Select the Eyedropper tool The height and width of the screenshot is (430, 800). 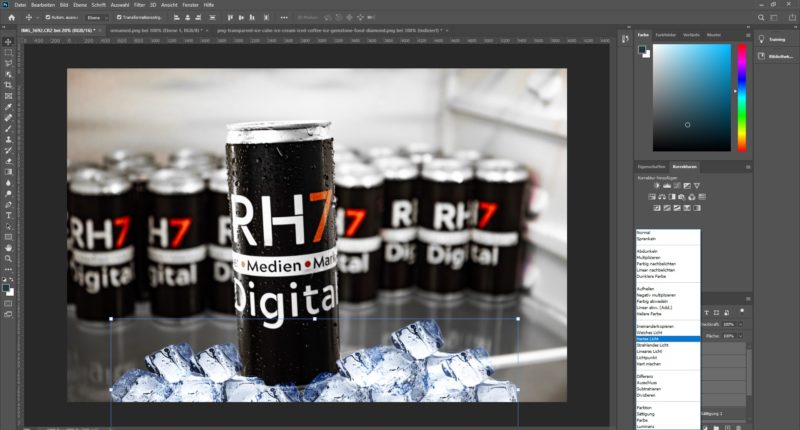pyautogui.click(x=8, y=107)
